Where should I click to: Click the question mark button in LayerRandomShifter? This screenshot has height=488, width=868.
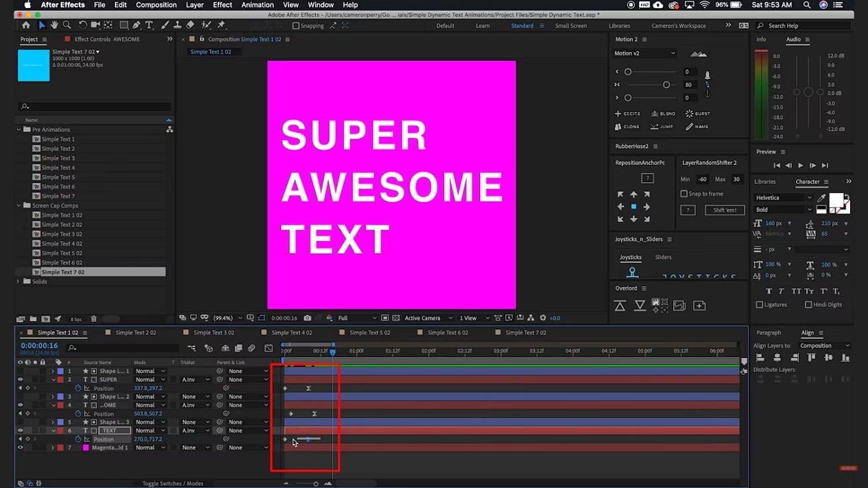click(688, 210)
